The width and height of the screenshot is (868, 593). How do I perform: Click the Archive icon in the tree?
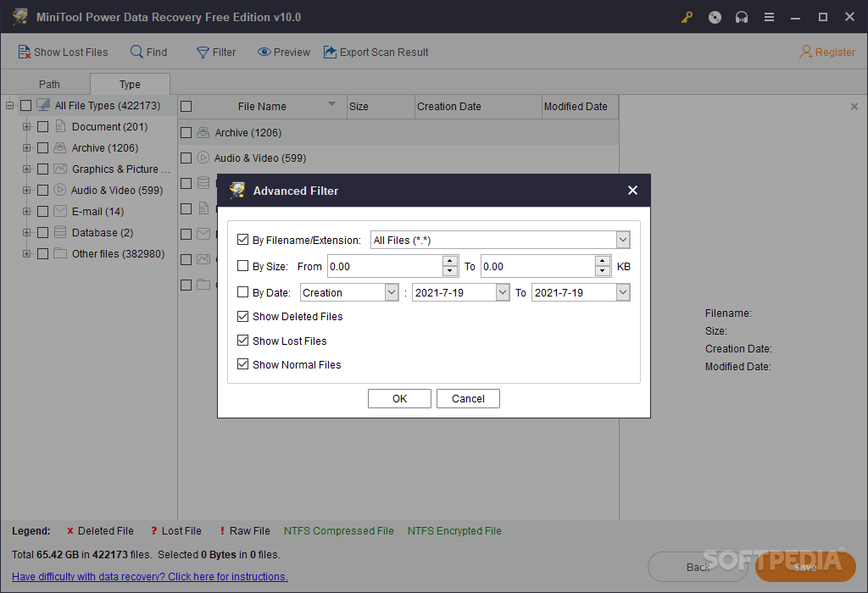click(60, 147)
